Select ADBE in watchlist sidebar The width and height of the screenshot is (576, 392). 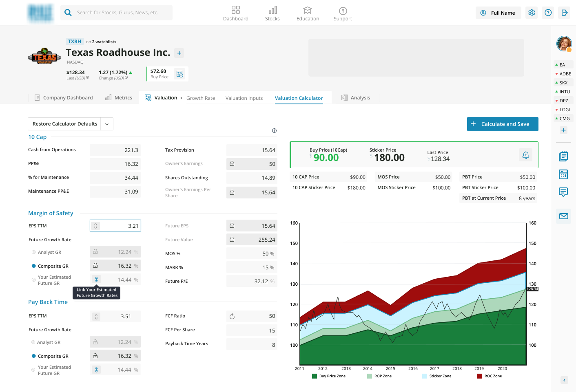[x=563, y=74]
